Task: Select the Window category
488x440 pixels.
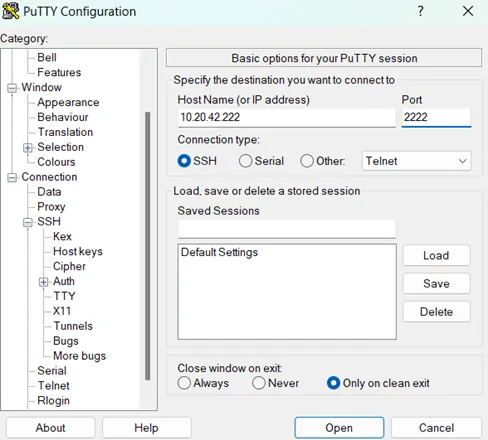Action: pyautogui.click(x=41, y=87)
